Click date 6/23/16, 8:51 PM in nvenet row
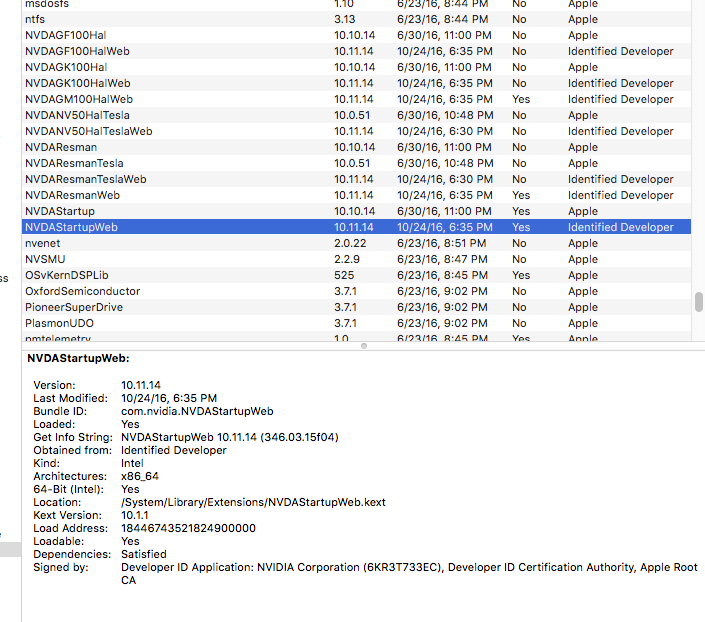The image size is (705, 622). click(x=442, y=243)
